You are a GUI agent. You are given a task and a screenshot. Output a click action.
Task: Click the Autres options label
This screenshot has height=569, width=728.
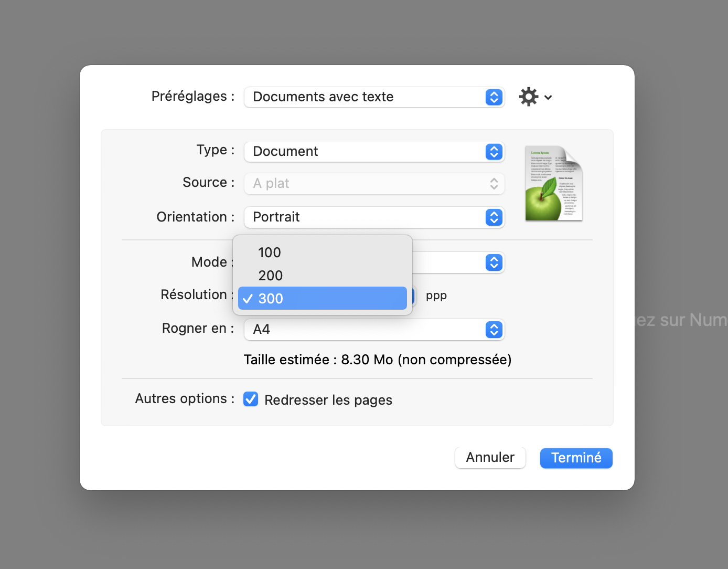(185, 398)
